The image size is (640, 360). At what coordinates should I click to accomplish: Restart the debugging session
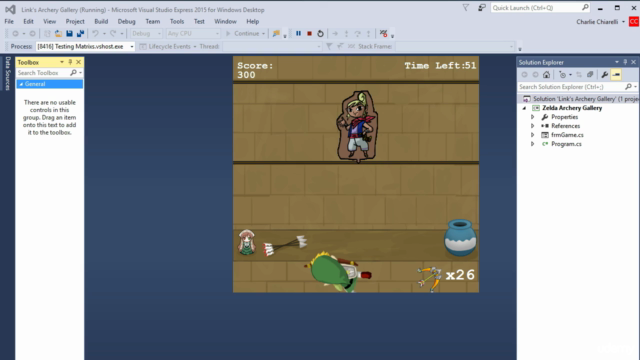click(x=320, y=33)
